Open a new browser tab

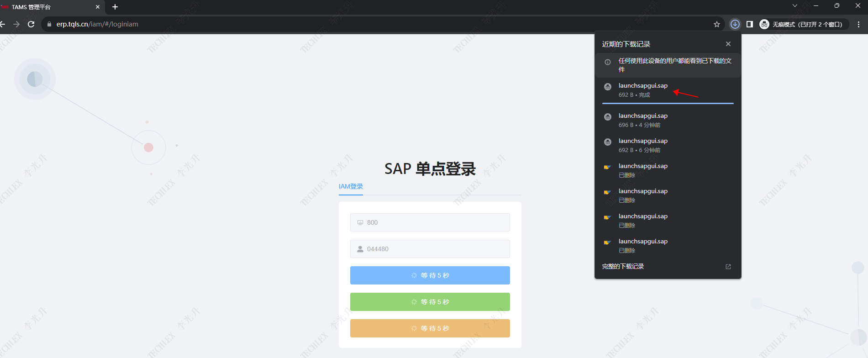tap(115, 7)
